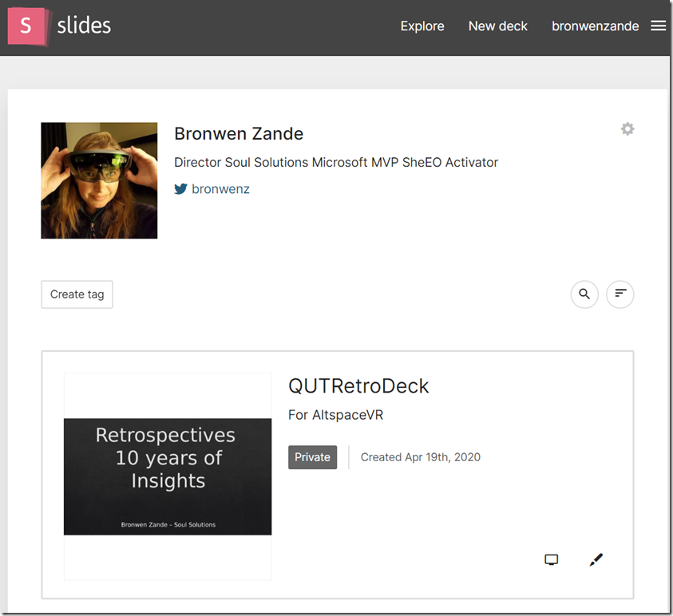673x616 pixels.
Task: Click the Director Soul Solutions bio text
Action: [x=336, y=162]
